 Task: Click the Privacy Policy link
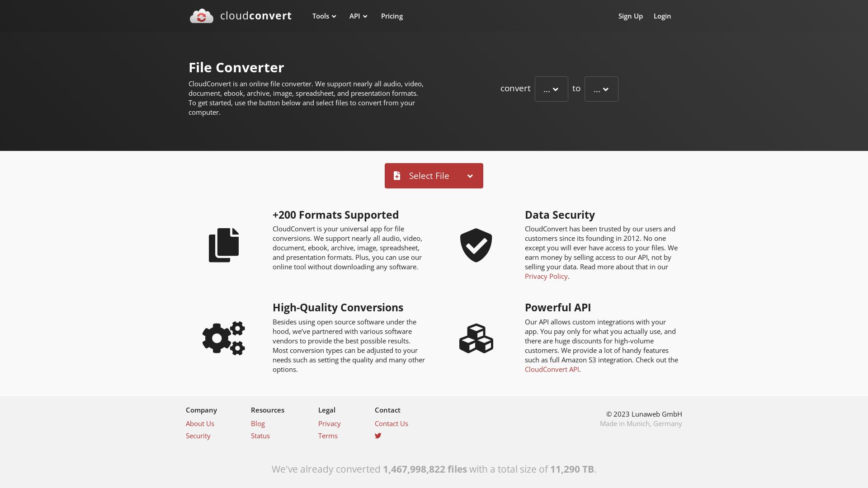[546, 276]
